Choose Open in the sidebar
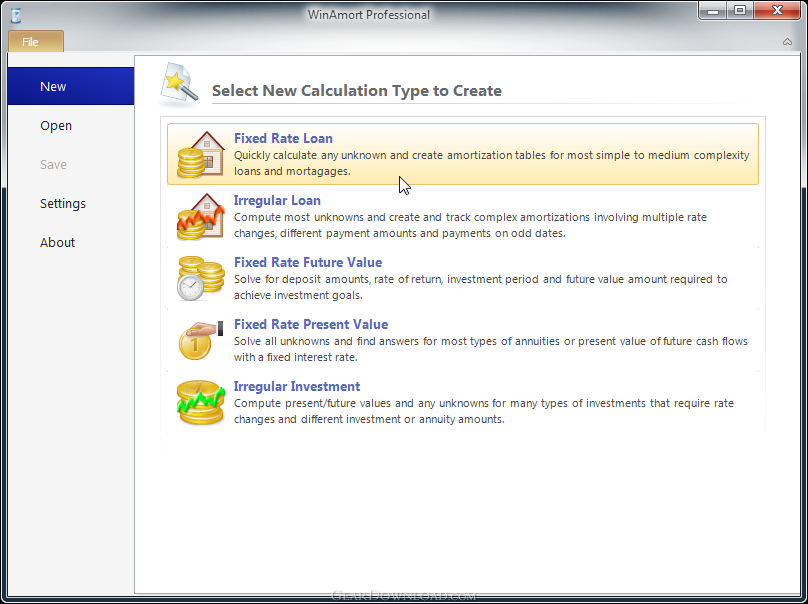Screen dimensions: 808x604 click(x=71, y=125)
